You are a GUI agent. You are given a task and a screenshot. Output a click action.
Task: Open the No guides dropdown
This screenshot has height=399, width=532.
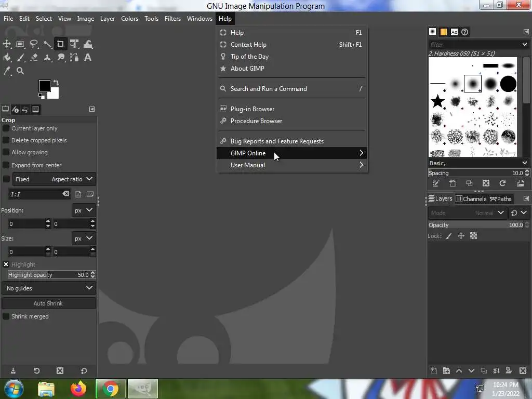click(49, 288)
